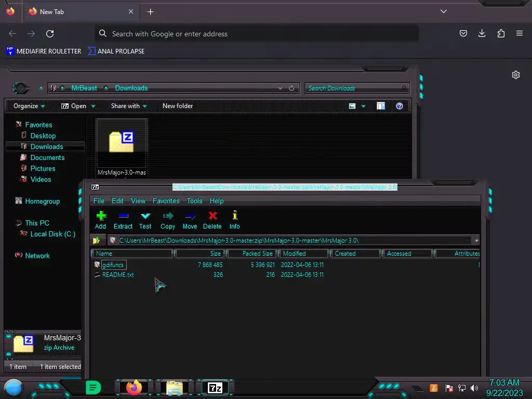532x399 pixels.
Task: Open the volume speaker tray icon
Action: point(474,388)
